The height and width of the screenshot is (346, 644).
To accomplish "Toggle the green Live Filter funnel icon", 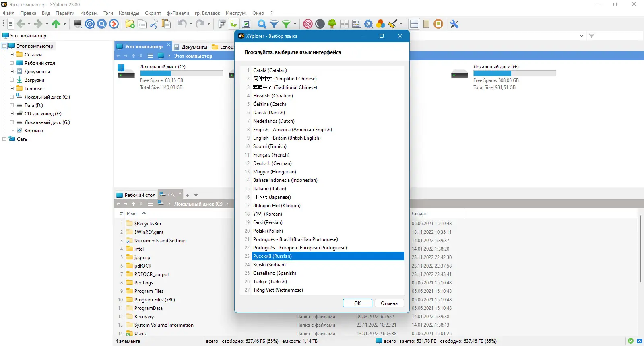I will click(286, 24).
